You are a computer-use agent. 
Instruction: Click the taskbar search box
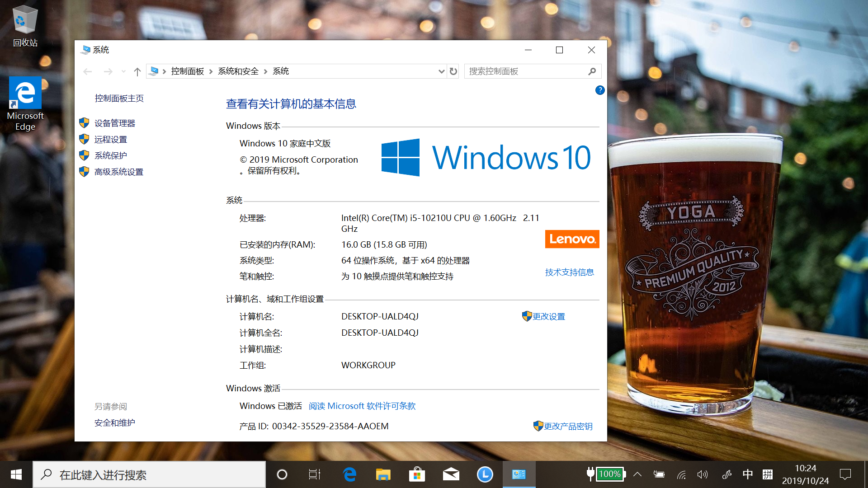(149, 474)
